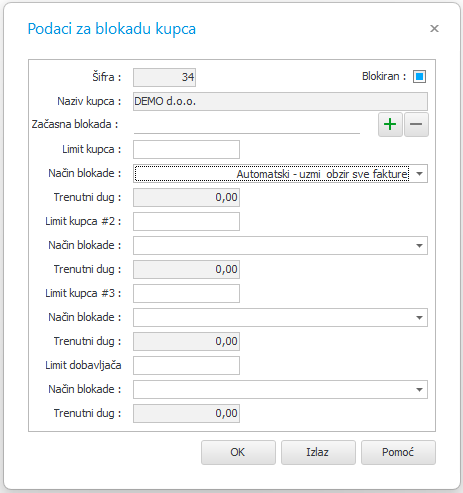The image size is (463, 493).
Task: Focus the Limit kupca #2 input field
Action: pos(186,221)
